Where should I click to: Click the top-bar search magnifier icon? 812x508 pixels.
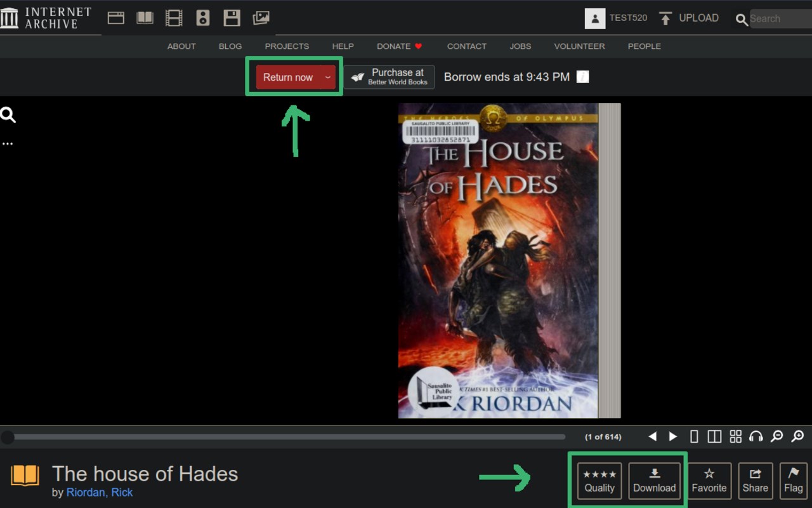tap(742, 20)
